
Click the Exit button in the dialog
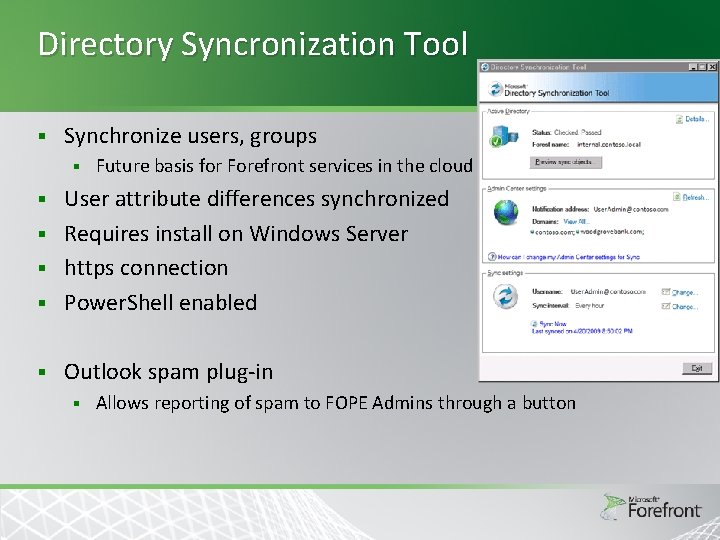(697, 368)
